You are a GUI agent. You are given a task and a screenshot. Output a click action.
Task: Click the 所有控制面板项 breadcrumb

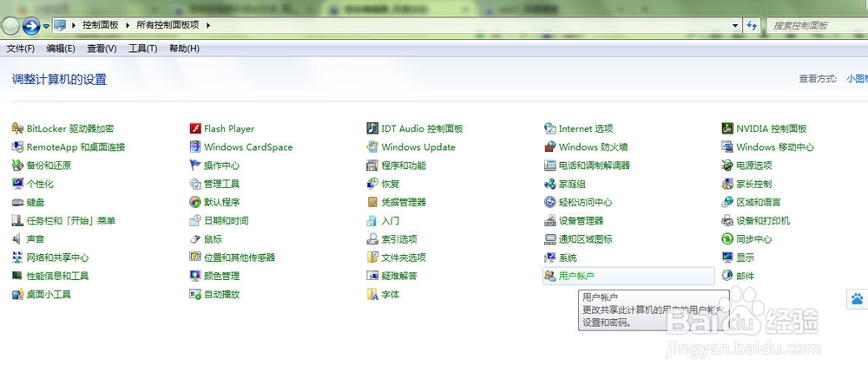click(168, 25)
